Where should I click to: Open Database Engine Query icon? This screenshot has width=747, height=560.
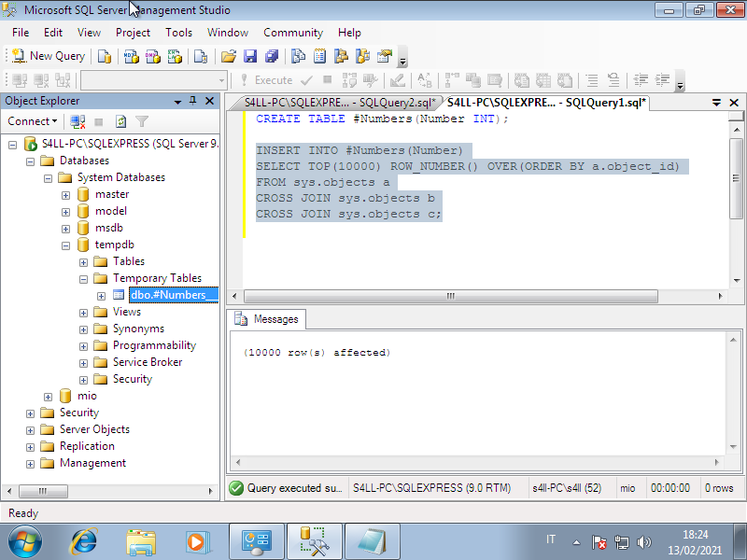105,56
